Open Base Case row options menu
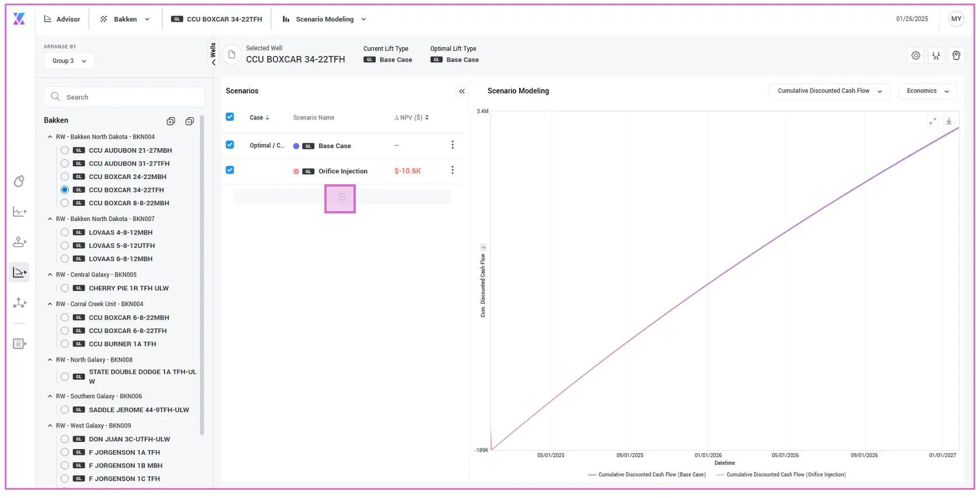This screenshot has height=498, width=980. coord(453,145)
